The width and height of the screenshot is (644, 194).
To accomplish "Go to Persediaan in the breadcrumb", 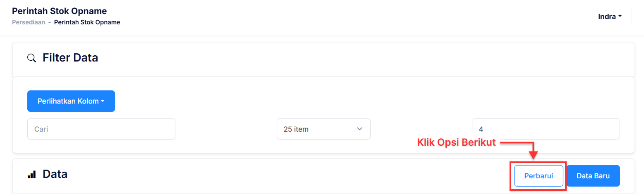I will pos(29,22).
